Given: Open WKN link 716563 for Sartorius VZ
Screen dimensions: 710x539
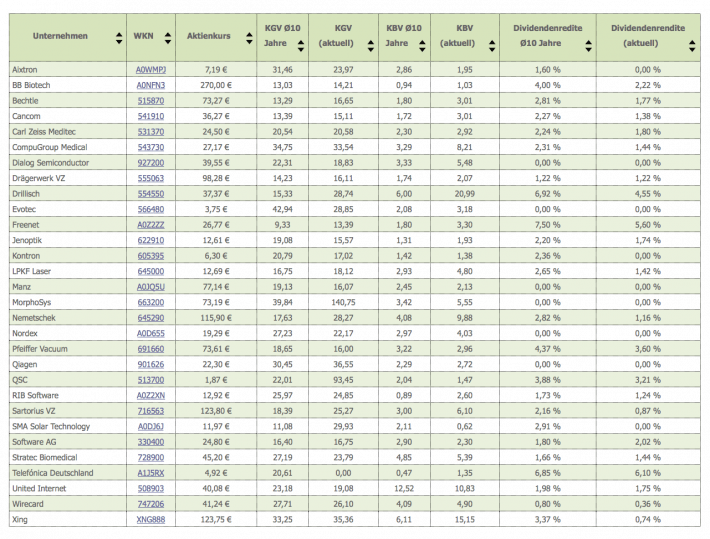Looking at the screenshot, I should (x=151, y=411).
